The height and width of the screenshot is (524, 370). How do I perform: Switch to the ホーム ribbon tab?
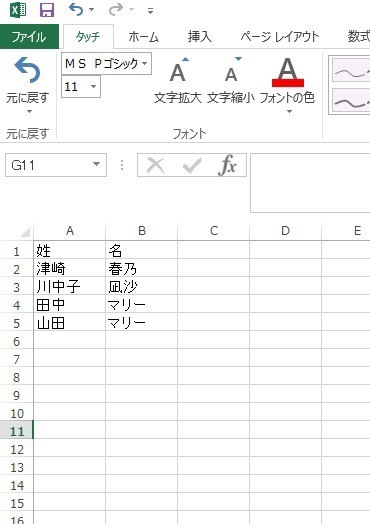click(x=143, y=36)
